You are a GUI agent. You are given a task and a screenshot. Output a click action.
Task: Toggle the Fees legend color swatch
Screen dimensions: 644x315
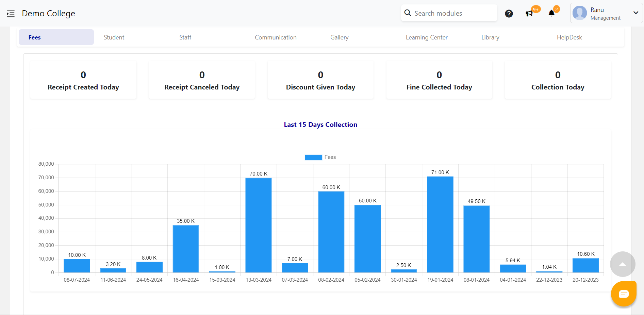click(313, 157)
